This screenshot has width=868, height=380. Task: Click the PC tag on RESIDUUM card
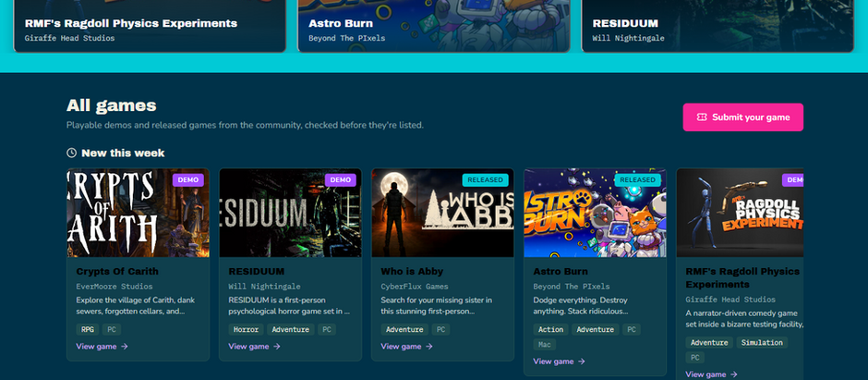coord(327,329)
